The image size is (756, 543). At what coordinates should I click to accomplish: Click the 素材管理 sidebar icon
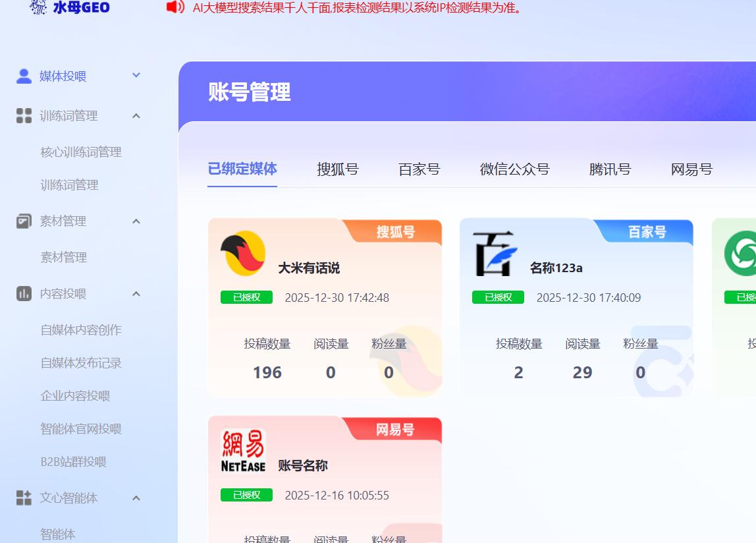click(x=24, y=221)
